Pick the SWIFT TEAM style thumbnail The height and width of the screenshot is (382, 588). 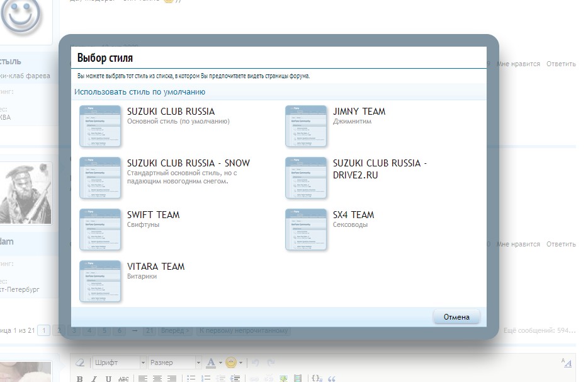point(100,229)
